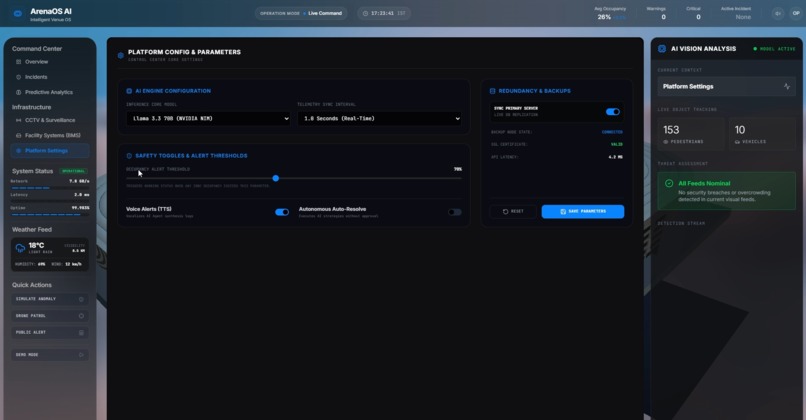The image size is (806, 420).
Task: Click the 10 vehicles count
Action: click(740, 130)
